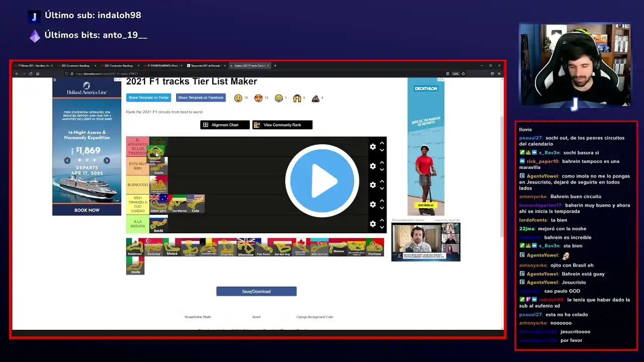Open a new browser tab
Viewport: 644px width, 362px height.
pyautogui.click(x=275, y=65)
